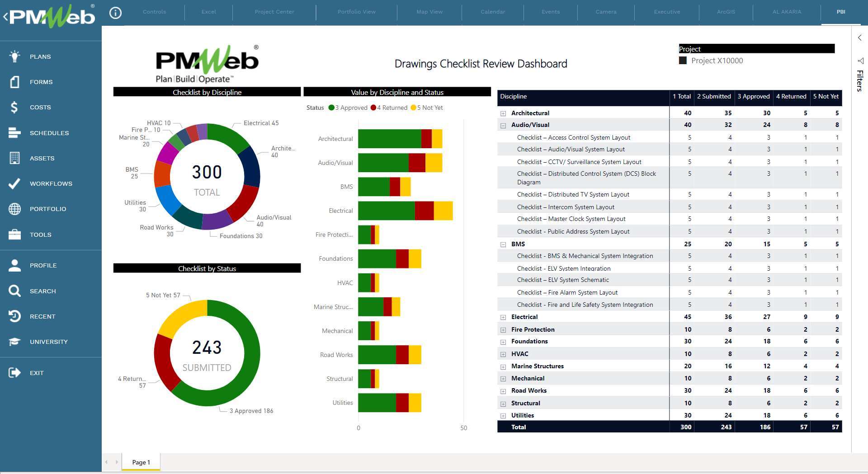The height and width of the screenshot is (474, 868).
Task: Collapse the Audio/Visual discipline row
Action: coord(503,126)
